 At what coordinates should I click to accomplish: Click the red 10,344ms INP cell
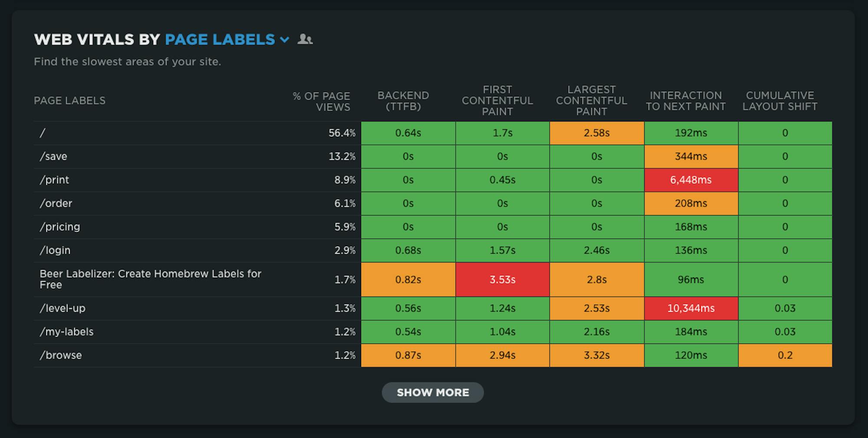coord(691,308)
